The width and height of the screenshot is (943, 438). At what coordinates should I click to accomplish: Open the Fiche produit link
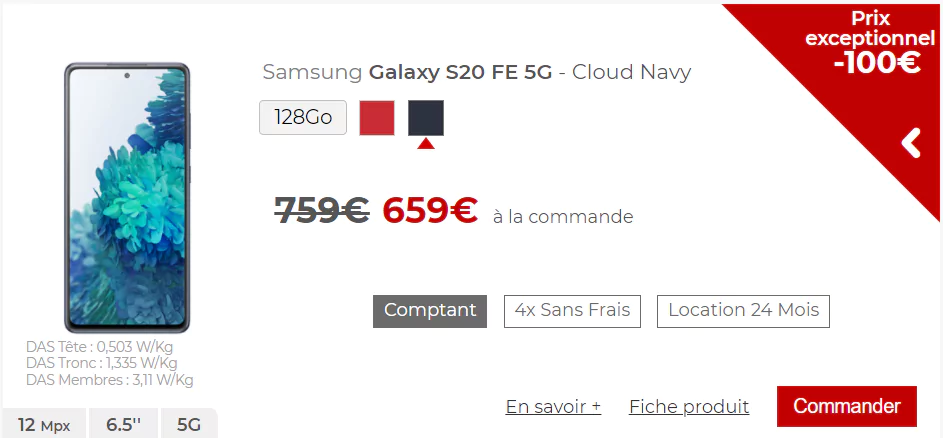click(689, 407)
